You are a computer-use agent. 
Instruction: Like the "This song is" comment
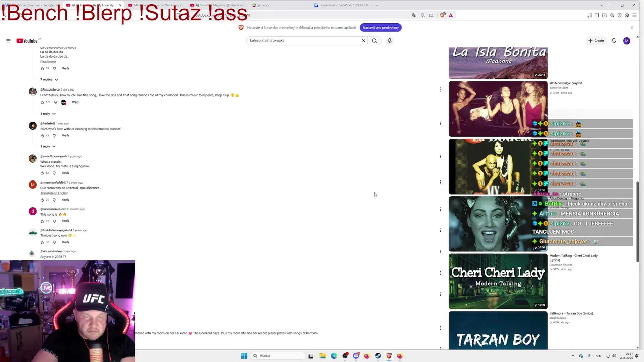(42, 221)
